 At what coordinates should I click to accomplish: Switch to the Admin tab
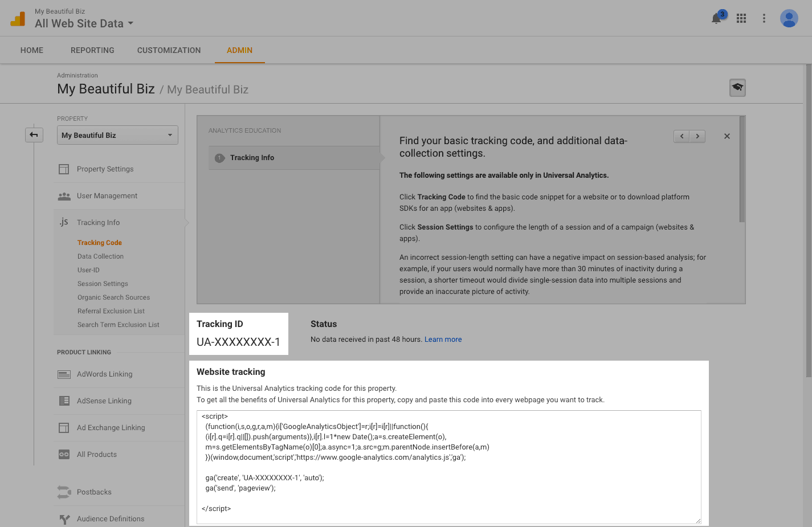(240, 50)
